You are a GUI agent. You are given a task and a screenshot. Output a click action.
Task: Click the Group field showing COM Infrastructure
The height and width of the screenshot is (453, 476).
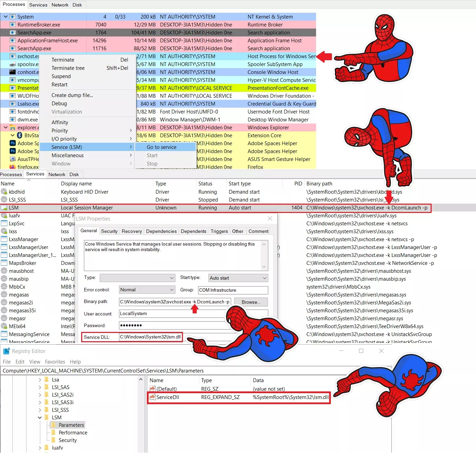pyautogui.click(x=233, y=290)
